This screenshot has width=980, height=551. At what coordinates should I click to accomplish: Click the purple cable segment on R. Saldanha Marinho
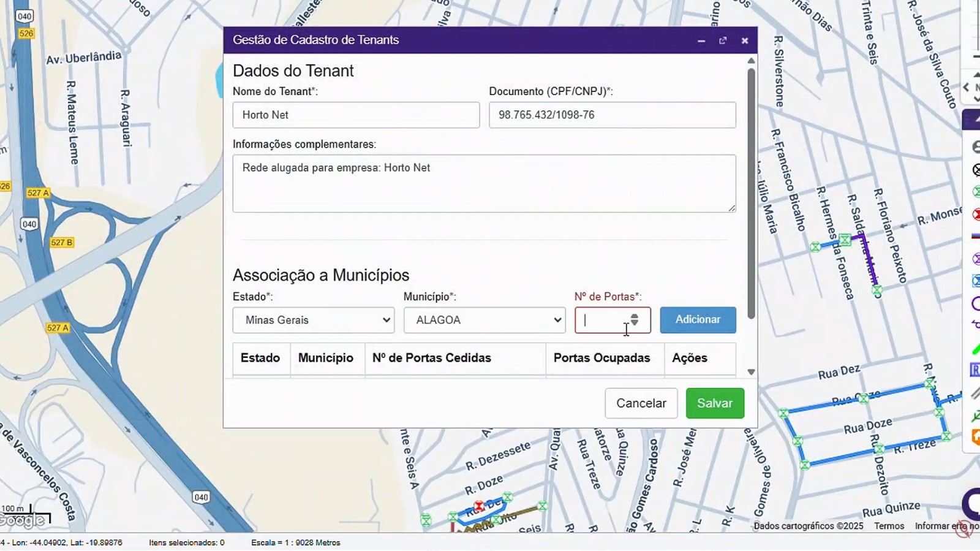coord(869,261)
